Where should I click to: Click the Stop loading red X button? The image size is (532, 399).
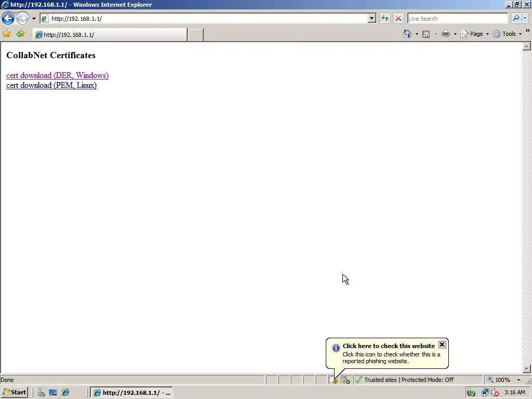pos(398,18)
